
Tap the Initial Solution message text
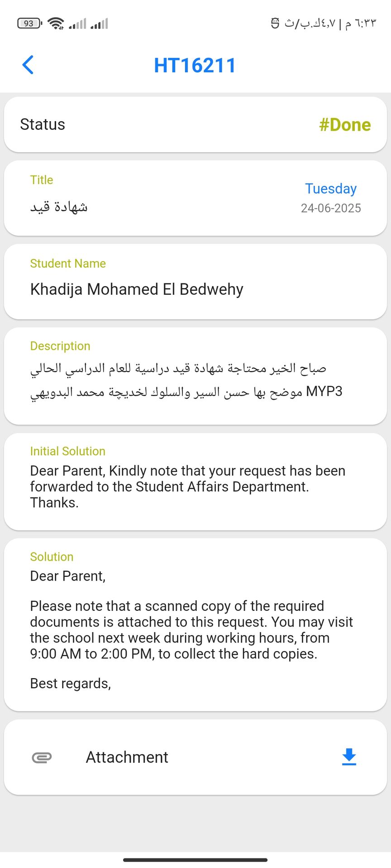(187, 486)
